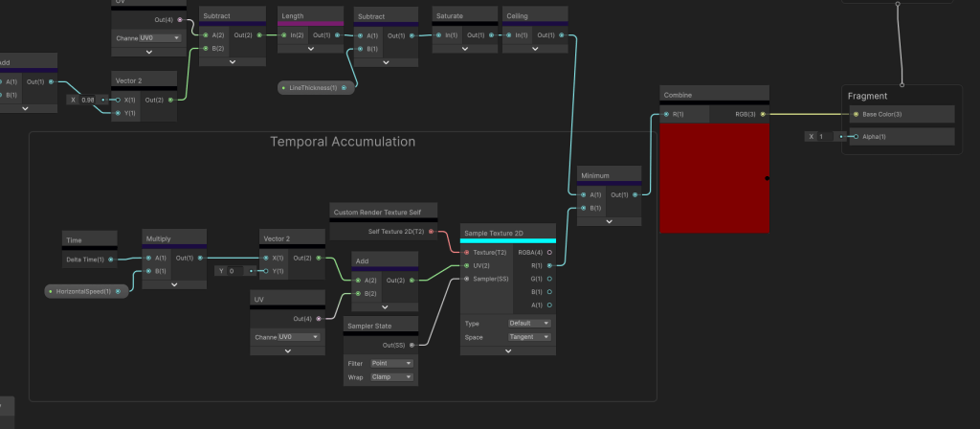Toggle the chevron at bottom of Multiply node
The height and width of the screenshot is (429, 980).
[174, 284]
